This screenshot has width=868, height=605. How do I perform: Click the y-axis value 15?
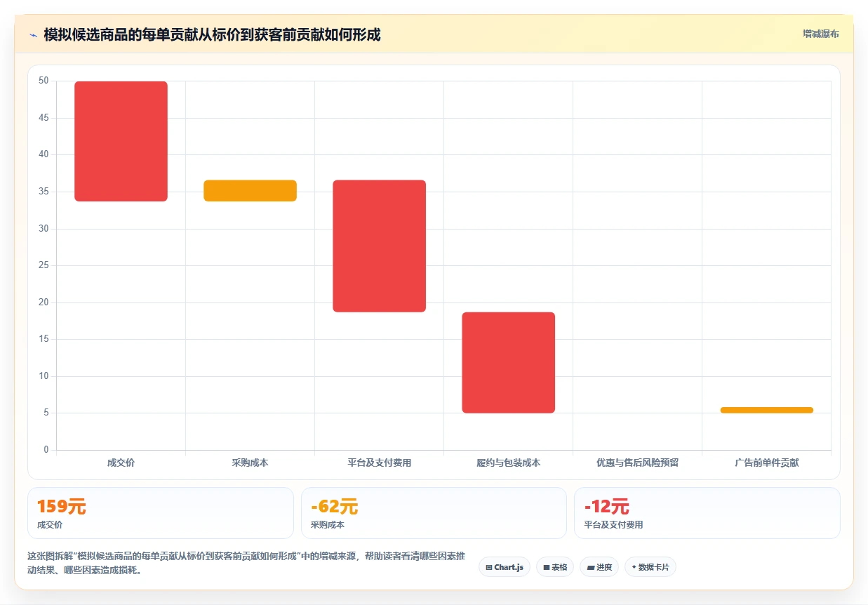click(44, 339)
